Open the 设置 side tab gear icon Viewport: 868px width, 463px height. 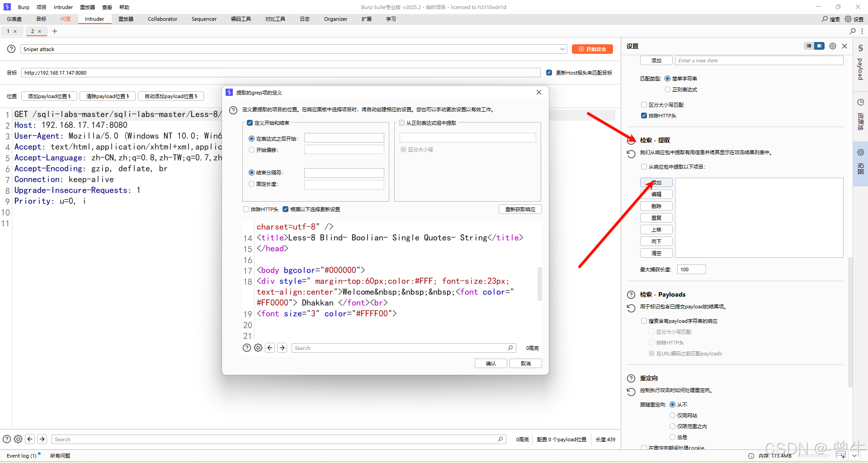(860, 152)
